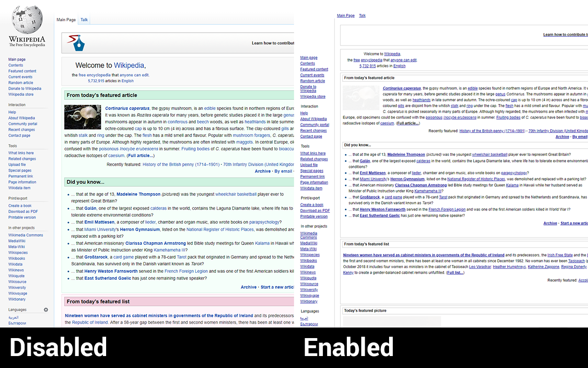Click Katherine Zappone link on the Enabled page
Screen dimensions: 588x368
tap(543, 267)
